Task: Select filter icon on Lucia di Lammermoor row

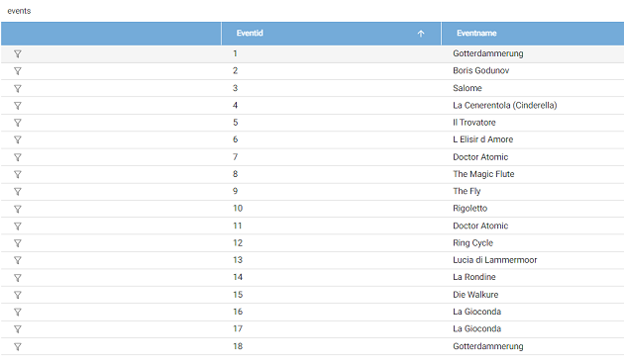Action: coord(18,260)
